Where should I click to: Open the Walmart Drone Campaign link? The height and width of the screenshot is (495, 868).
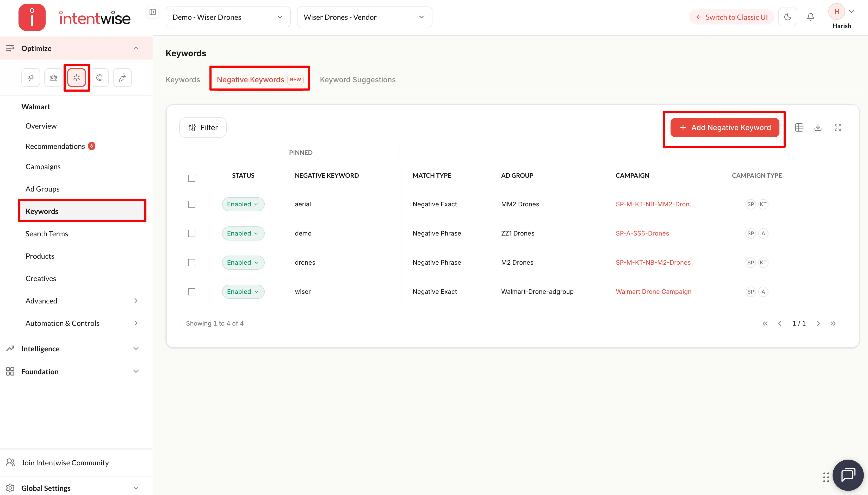pos(654,292)
